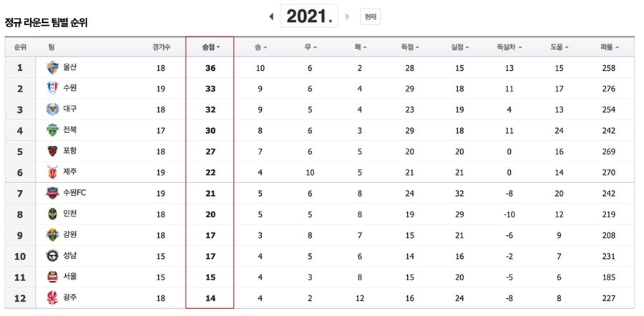Screen dimensions: 644x316
Task: Go to next year with right arrow
Action: click(x=348, y=16)
